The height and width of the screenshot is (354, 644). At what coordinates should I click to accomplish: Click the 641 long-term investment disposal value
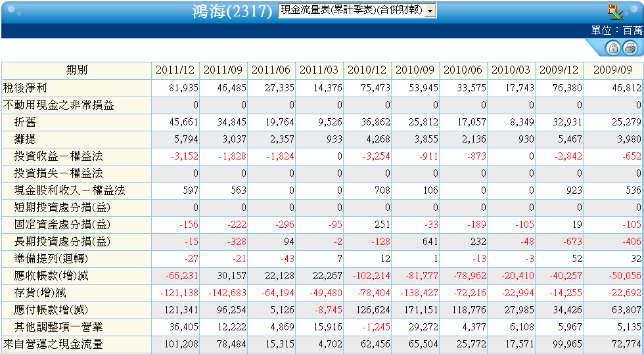pos(430,242)
